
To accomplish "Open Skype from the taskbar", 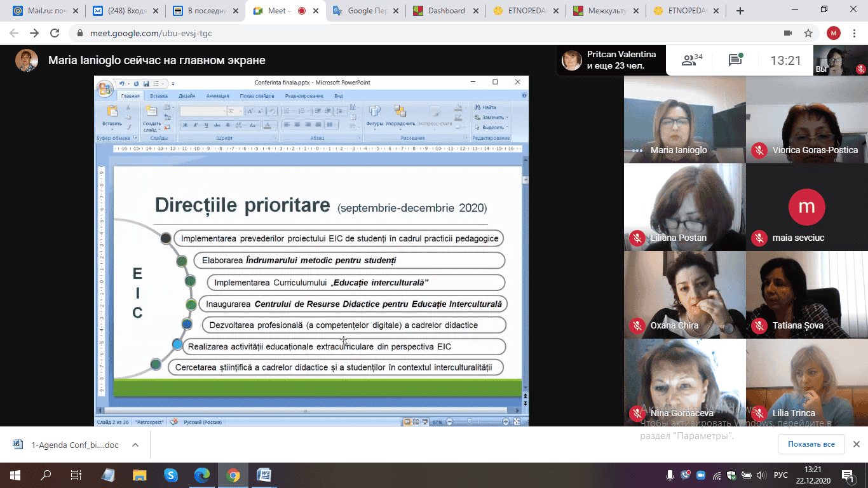I will [170, 475].
